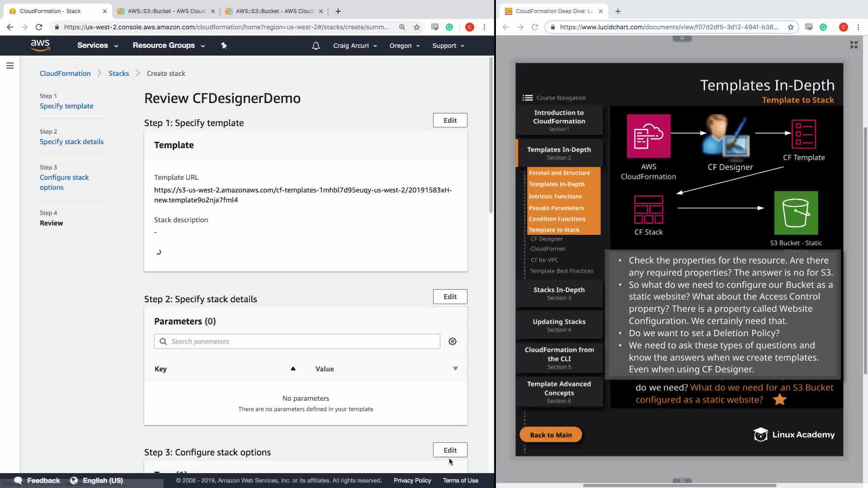Click Edit button for Step 1

(450, 120)
